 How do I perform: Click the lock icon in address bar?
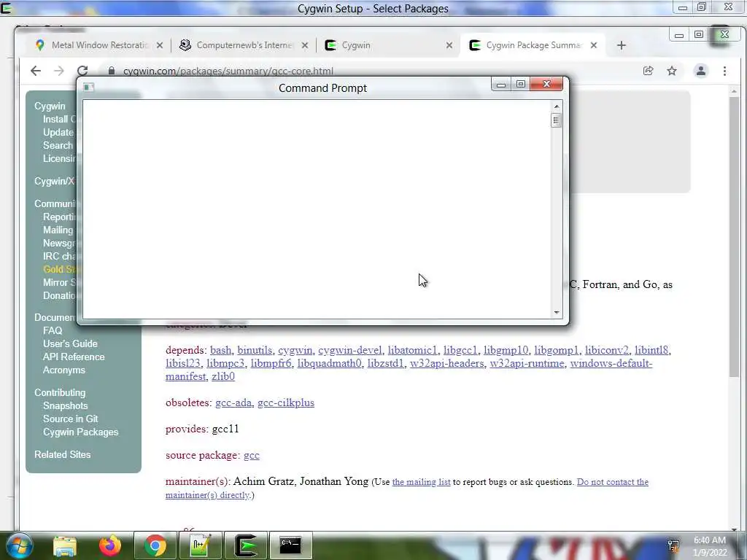point(112,71)
